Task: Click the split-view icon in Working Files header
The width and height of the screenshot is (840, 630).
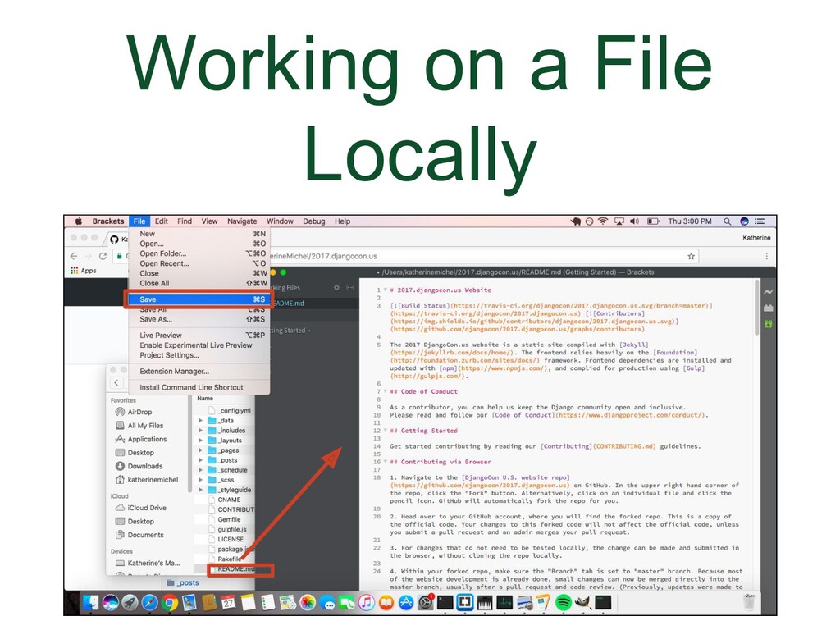Action: coord(350,288)
